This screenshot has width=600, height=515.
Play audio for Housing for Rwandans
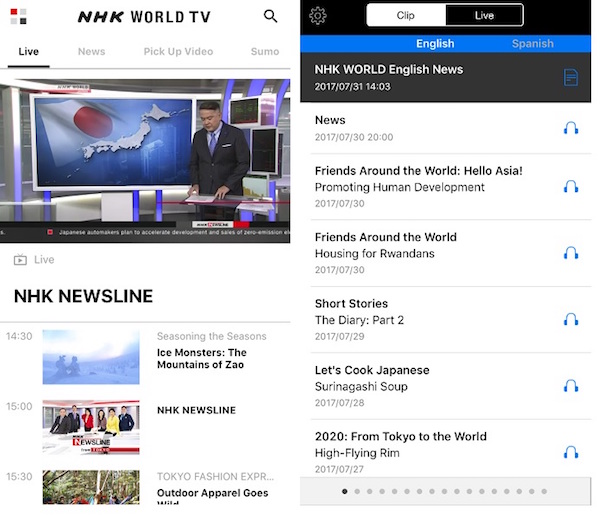click(571, 253)
